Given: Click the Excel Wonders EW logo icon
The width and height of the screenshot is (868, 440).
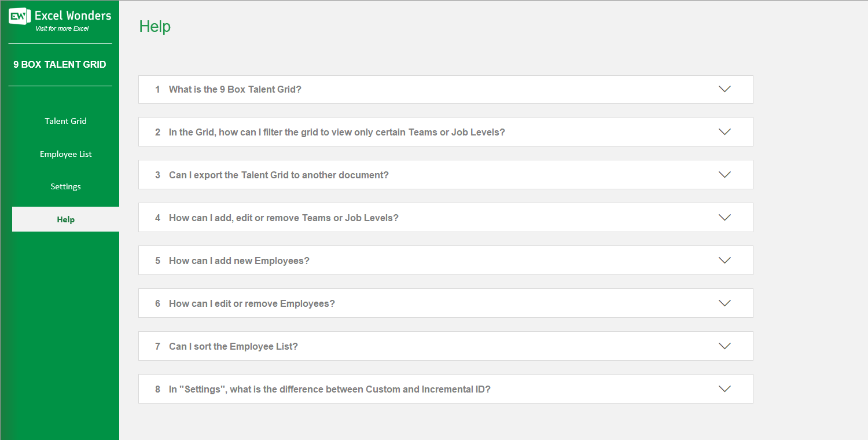Looking at the screenshot, I should coord(19,16).
